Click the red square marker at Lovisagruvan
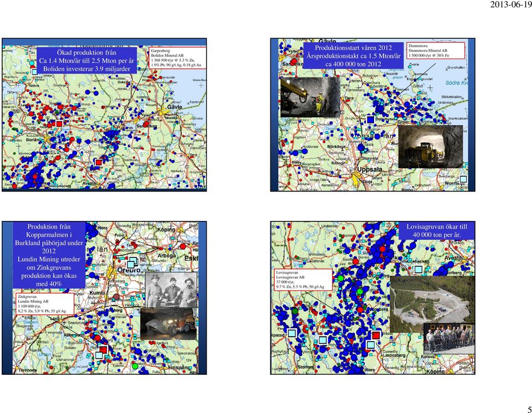Screen dimensions: 532x413 tap(376, 335)
